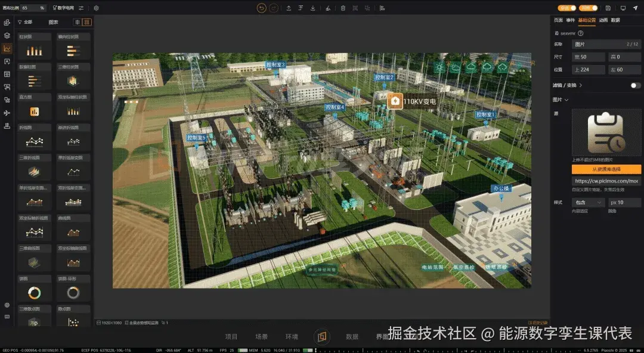Open the layers stack icon in left sidebar
644x353 pixels.
7,35
